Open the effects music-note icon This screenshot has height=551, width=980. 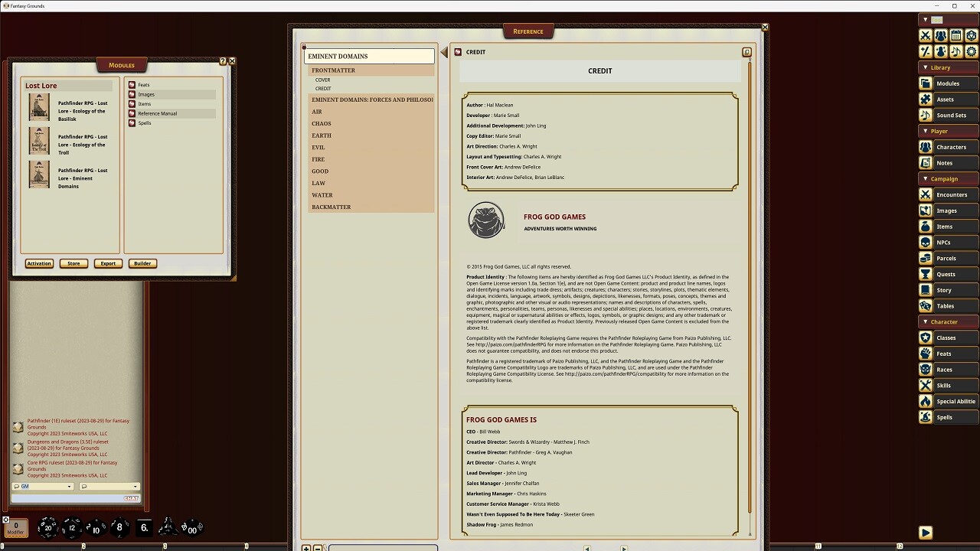(955, 51)
